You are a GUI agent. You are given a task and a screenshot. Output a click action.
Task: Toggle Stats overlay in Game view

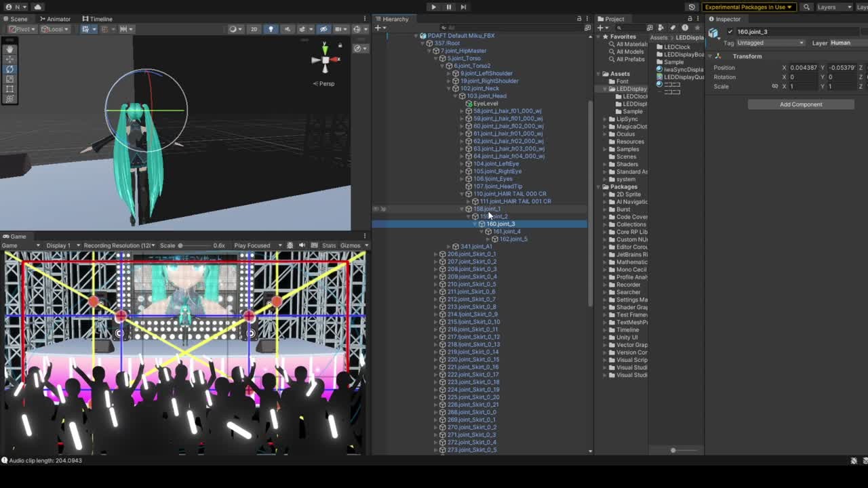coord(329,245)
